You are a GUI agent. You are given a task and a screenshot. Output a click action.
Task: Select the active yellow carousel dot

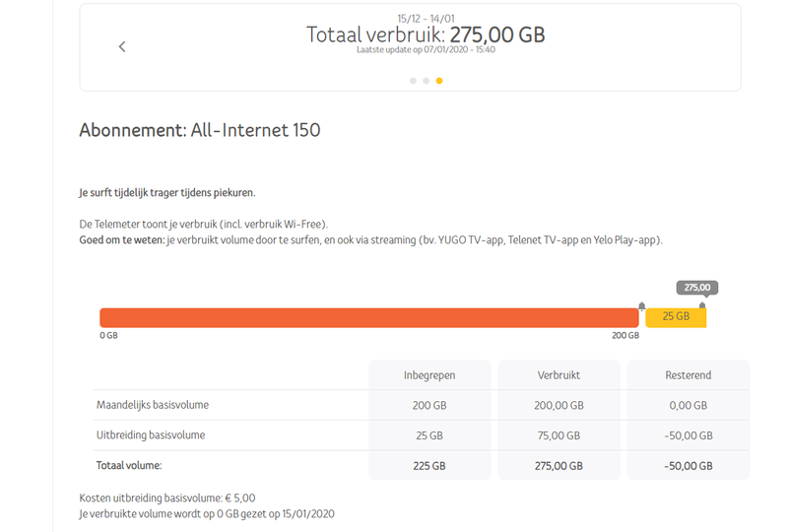(438, 81)
